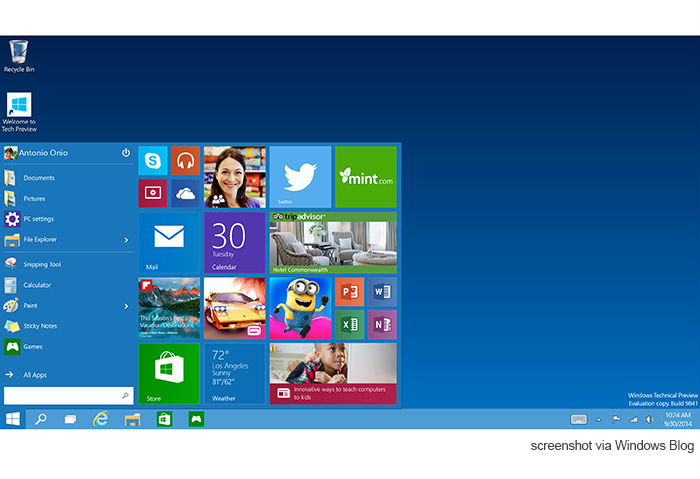Viewport: 700px width, 479px height.
Task: Open the Skype tile
Action: 153,161
